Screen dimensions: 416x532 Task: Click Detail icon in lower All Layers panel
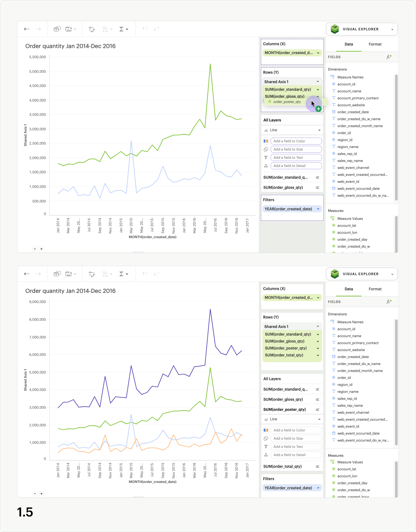tap(266, 455)
